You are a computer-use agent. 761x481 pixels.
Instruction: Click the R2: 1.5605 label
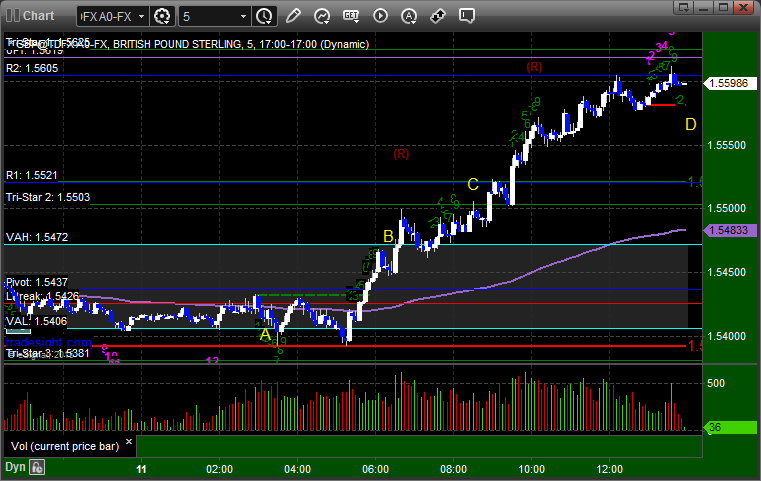(32, 68)
